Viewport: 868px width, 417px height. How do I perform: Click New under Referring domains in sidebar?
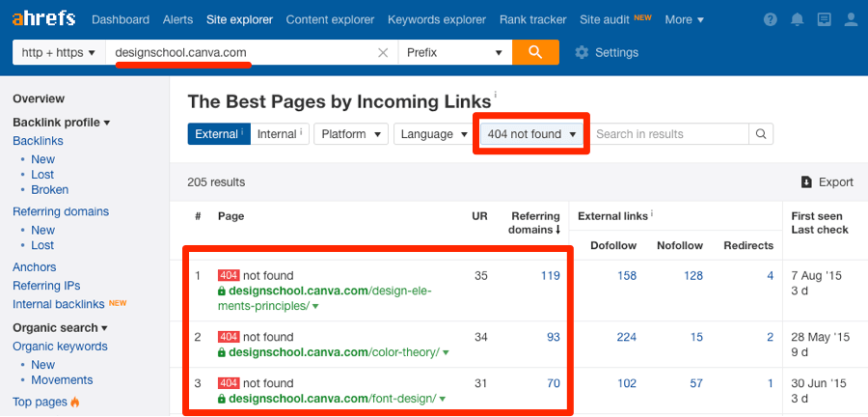[x=43, y=230]
